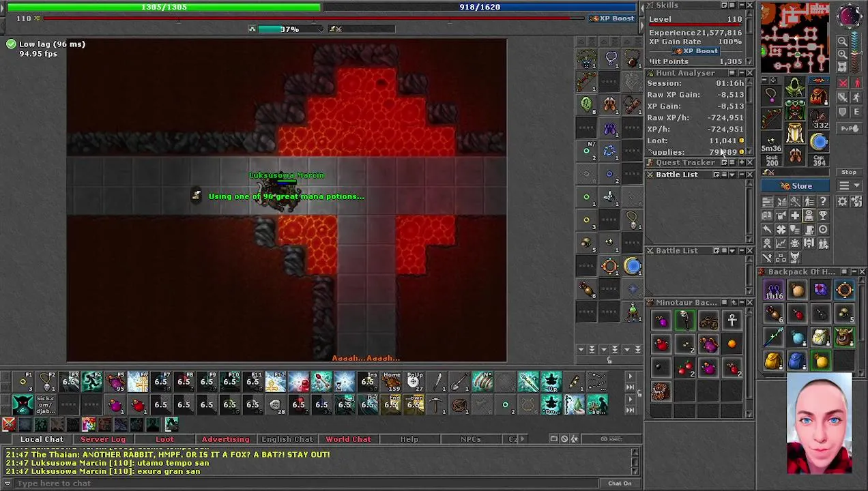868x491 pixels.
Task: Collapse the Backpack Of H panel
Action: tap(853, 272)
